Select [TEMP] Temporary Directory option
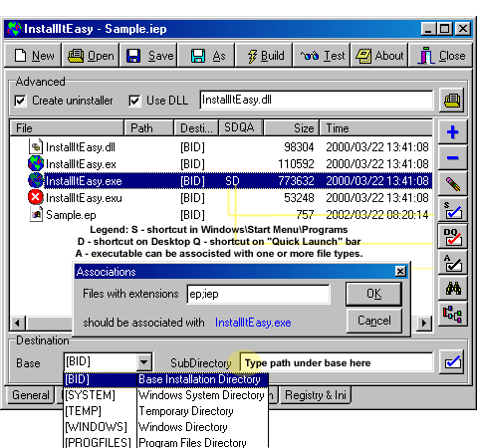Image resolution: width=477 pixels, height=448 pixels. (166, 411)
